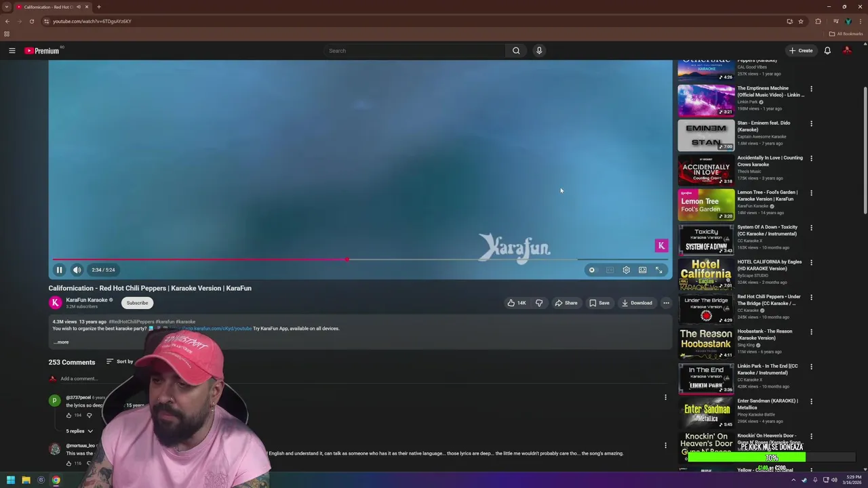Go back in browser history
This screenshot has height=488, width=868.
(7, 21)
